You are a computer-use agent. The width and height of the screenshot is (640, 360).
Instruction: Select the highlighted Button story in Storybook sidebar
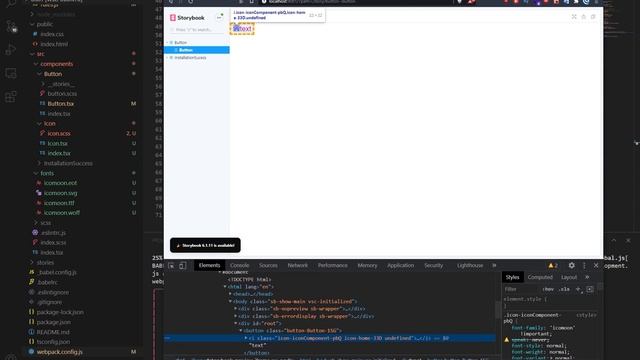click(197, 50)
